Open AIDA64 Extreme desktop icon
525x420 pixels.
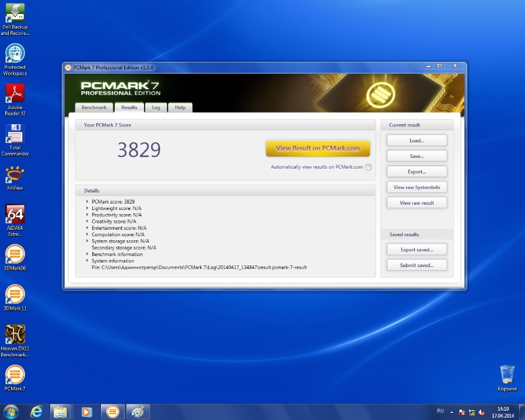point(15,220)
